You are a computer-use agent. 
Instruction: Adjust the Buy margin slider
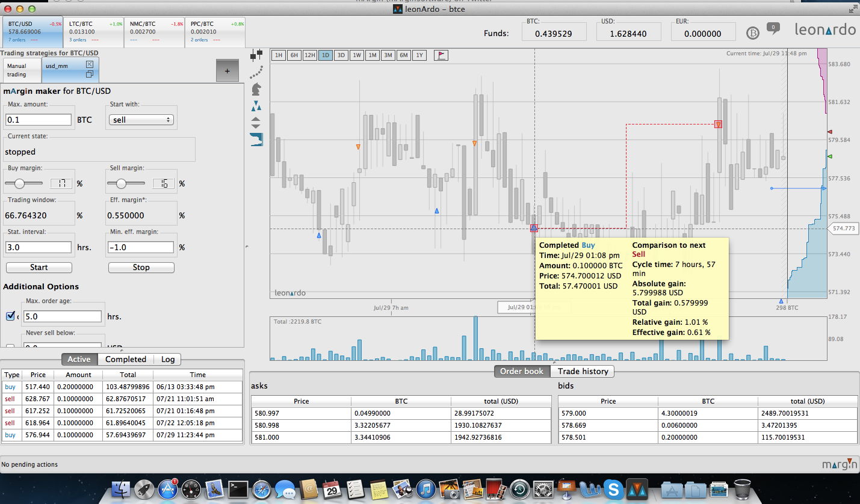point(25,183)
